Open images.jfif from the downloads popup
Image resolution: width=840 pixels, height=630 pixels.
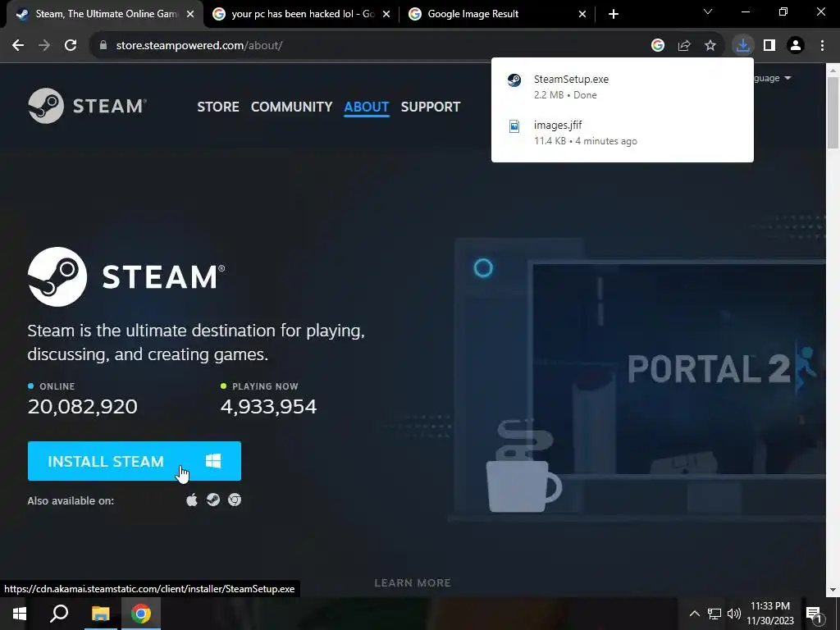[622, 132]
